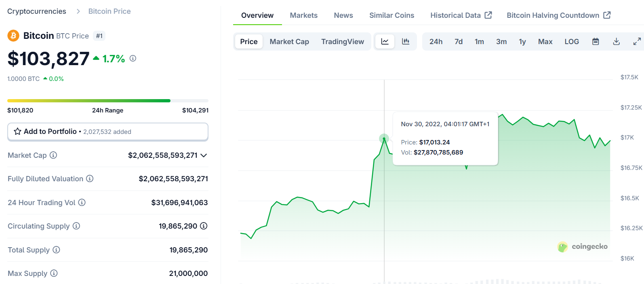Expand chart to fullscreen

pos(637,42)
